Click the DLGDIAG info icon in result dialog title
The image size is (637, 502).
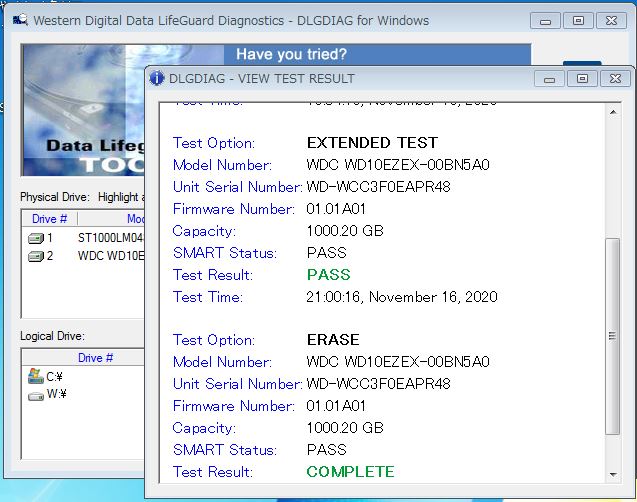[x=156, y=78]
